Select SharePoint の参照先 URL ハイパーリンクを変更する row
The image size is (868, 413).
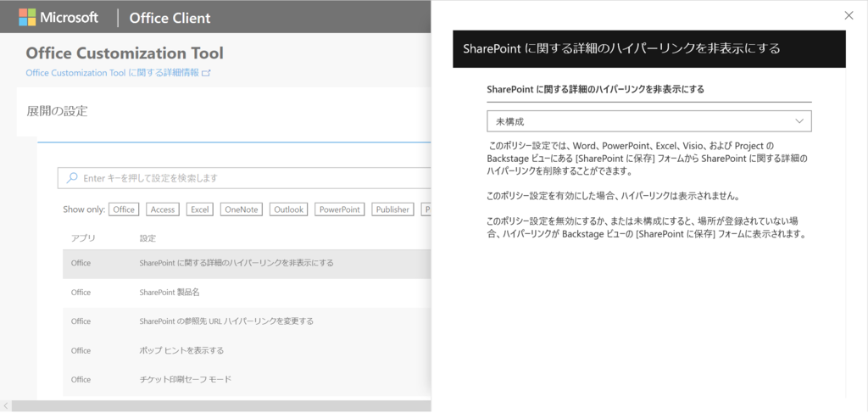pyautogui.click(x=247, y=321)
